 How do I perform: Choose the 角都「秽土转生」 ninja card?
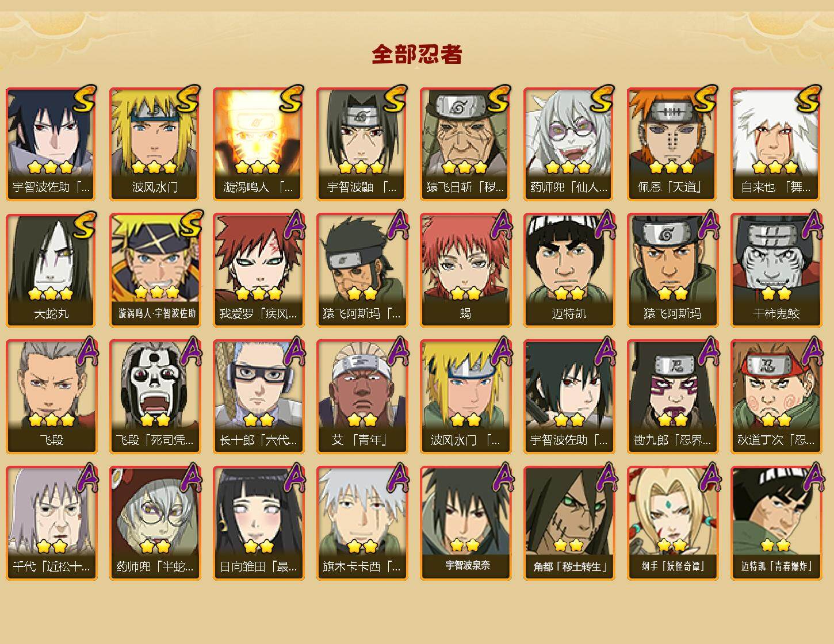coord(569,523)
